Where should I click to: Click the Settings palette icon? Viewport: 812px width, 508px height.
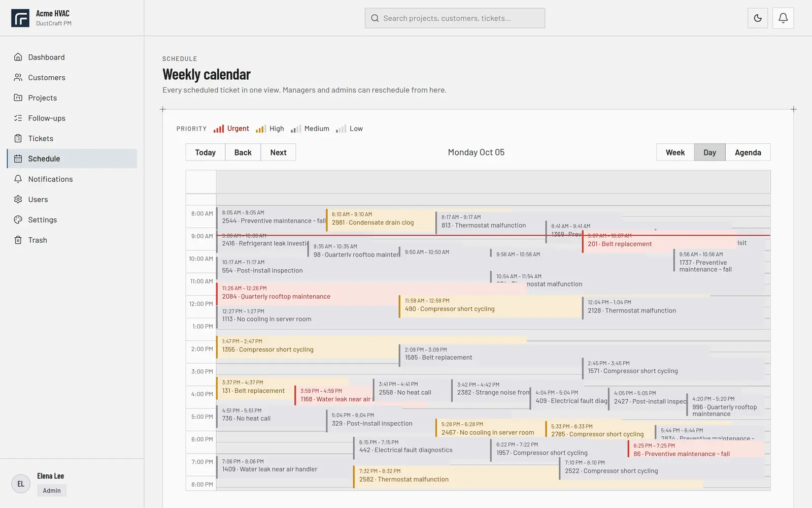[18, 219]
